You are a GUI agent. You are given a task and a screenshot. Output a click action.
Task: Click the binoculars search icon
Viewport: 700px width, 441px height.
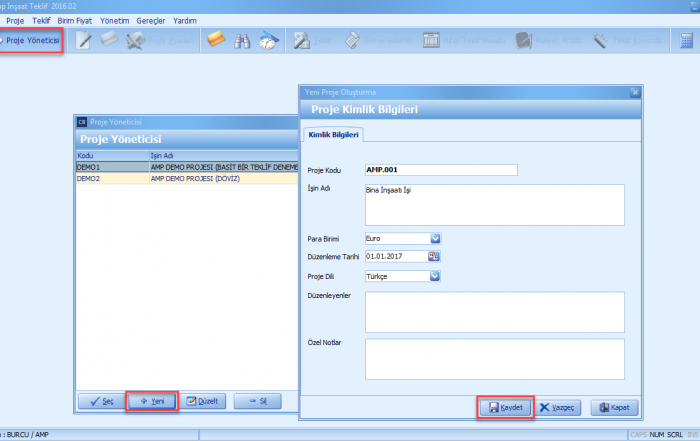241,41
